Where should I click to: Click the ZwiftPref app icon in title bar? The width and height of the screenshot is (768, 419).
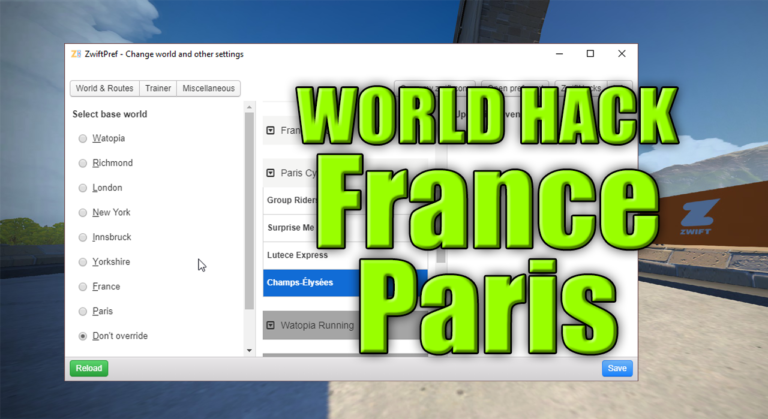point(76,54)
